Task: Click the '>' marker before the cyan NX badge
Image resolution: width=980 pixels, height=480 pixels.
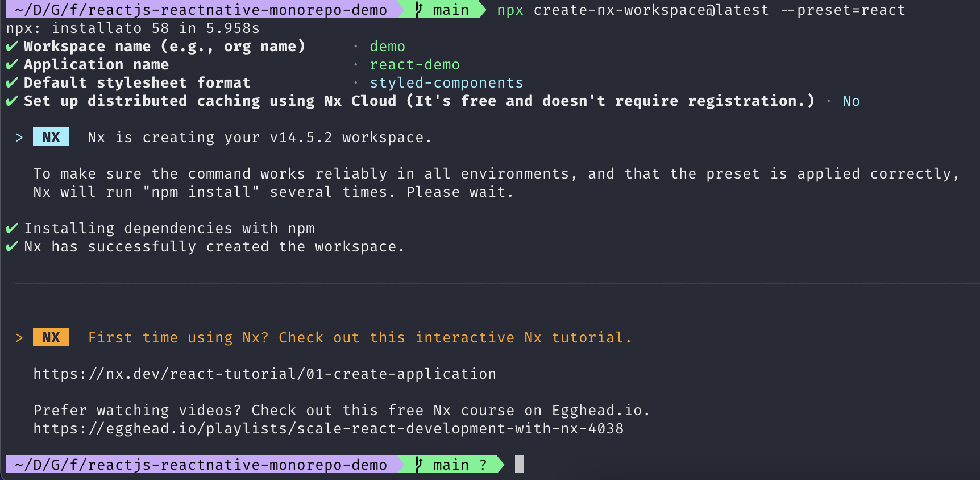Action: pos(19,137)
